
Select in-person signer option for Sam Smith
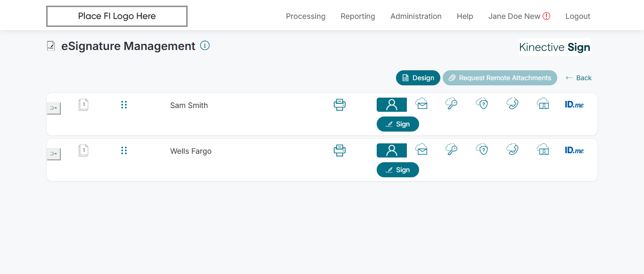(x=391, y=105)
